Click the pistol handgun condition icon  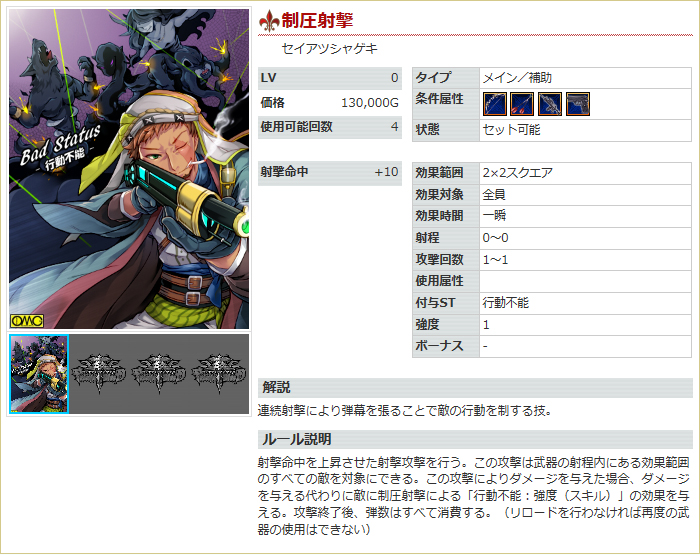click(578, 104)
